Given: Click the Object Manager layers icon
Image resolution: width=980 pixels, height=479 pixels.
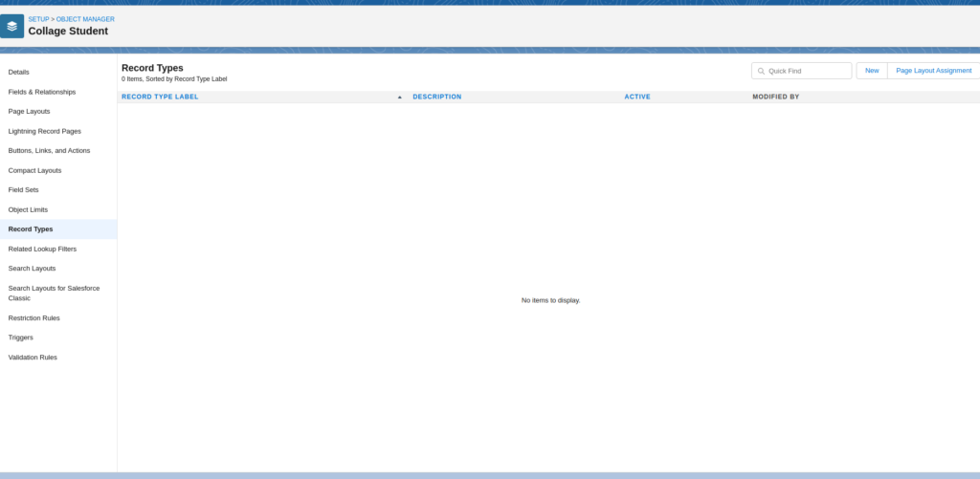Looking at the screenshot, I should [12, 26].
